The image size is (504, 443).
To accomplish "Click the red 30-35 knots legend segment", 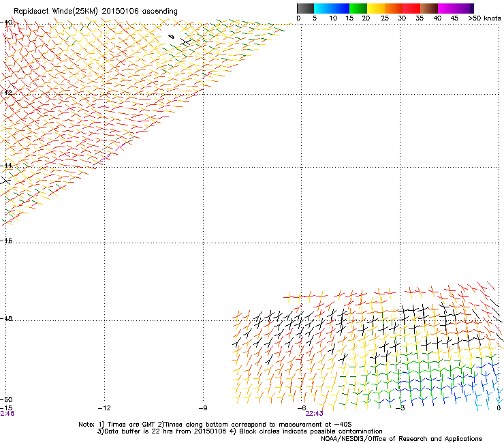I will [x=411, y=8].
